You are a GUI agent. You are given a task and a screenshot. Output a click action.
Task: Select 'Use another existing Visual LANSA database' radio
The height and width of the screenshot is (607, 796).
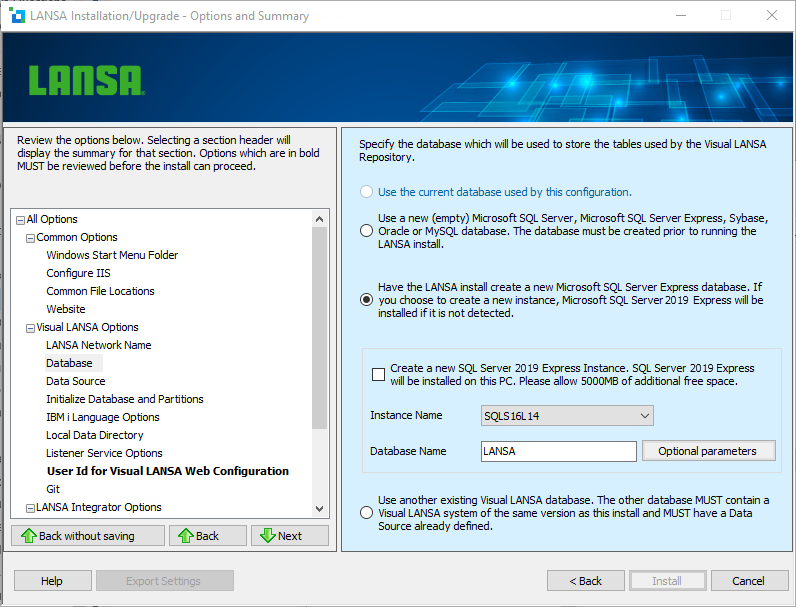pyautogui.click(x=366, y=513)
